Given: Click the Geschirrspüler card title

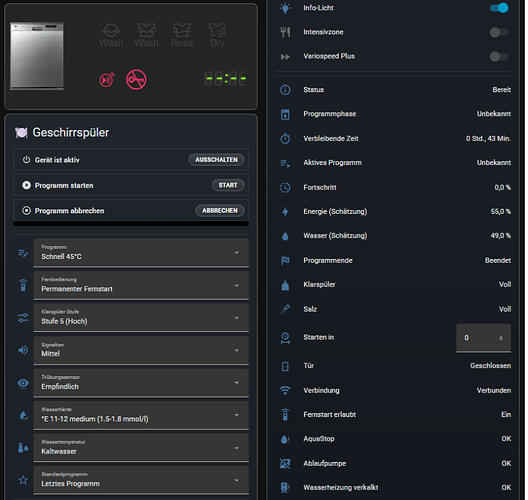Looking at the screenshot, I should (71, 133).
